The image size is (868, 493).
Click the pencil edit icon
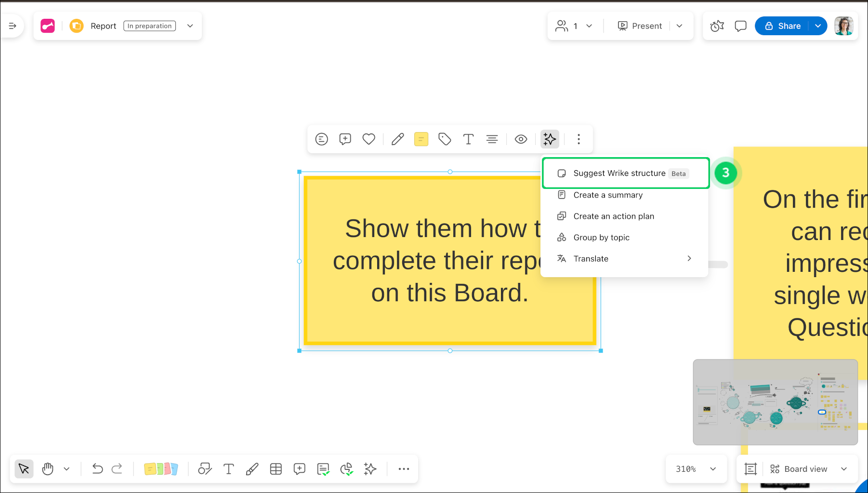(x=397, y=139)
